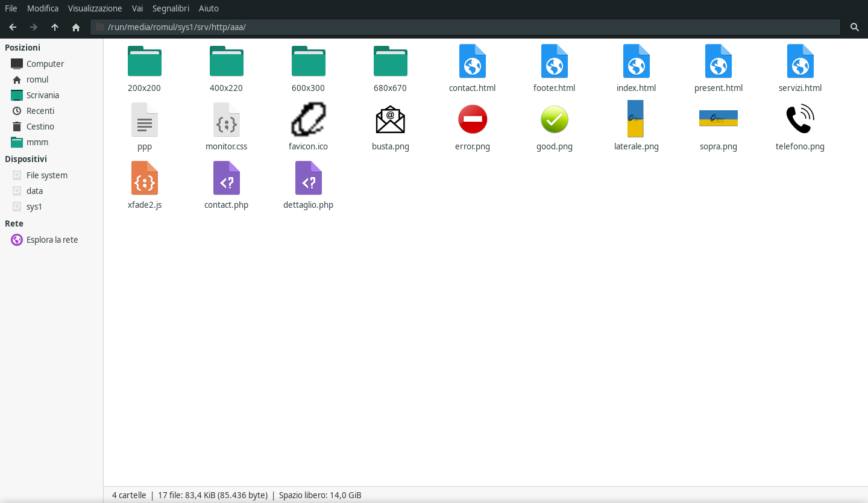Screen dimensions: 868x503
Task: Open the sys1 device in sidebar
Action: coord(34,207)
